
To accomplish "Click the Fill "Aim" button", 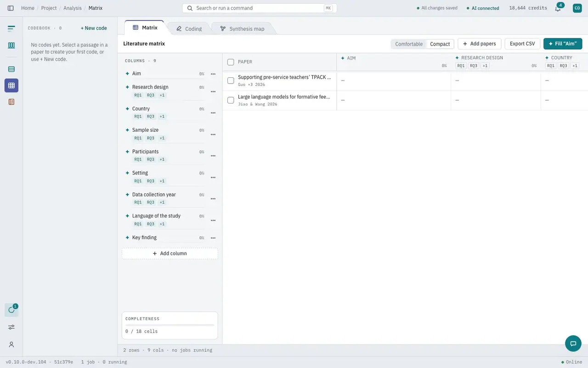I will (x=563, y=44).
